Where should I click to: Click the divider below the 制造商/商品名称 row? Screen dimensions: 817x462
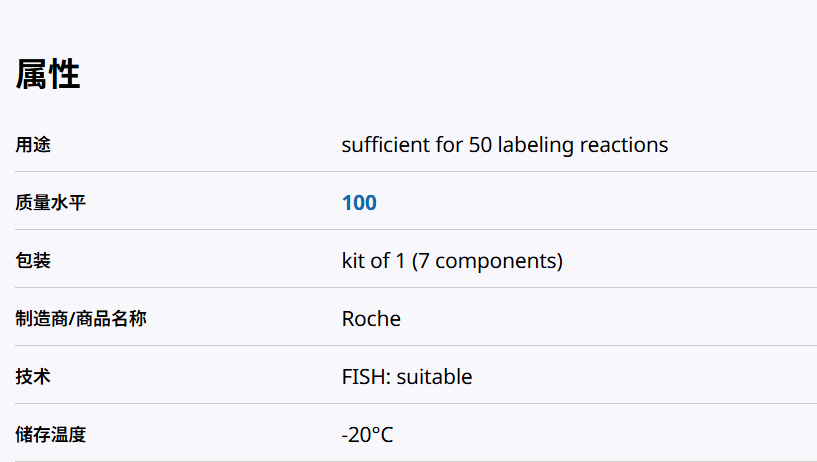[x=408, y=346]
